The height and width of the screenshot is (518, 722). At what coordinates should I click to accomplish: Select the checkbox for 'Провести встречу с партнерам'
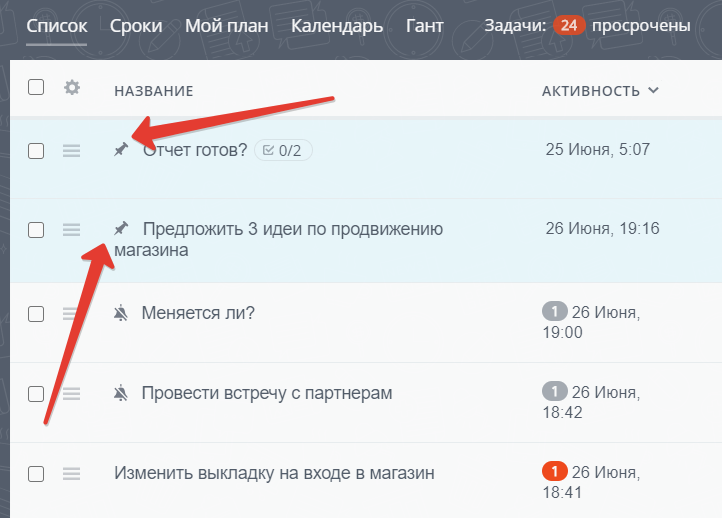point(36,394)
